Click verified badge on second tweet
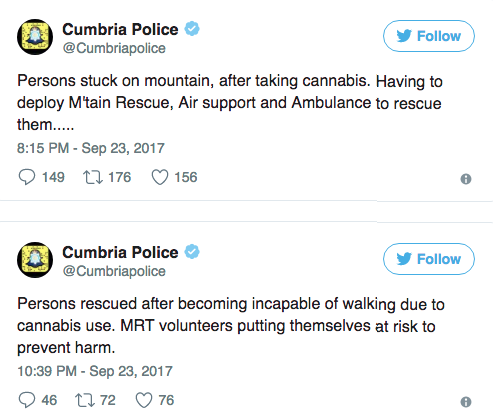The image size is (493, 420). tap(192, 252)
